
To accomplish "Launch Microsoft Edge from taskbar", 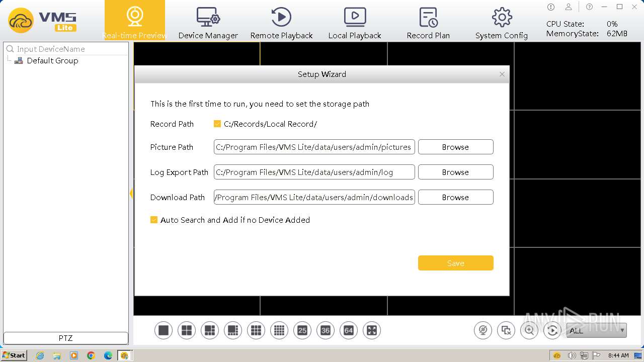I will point(108,355).
